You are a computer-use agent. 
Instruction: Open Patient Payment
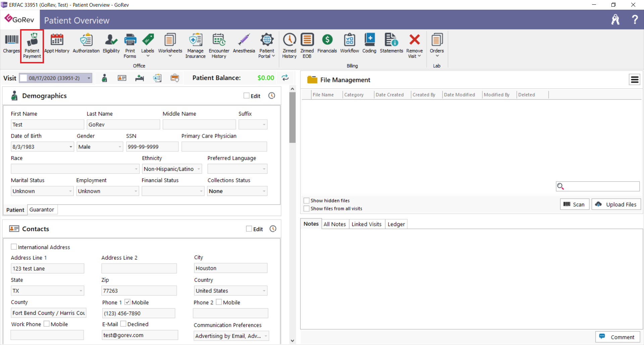pyautogui.click(x=32, y=46)
